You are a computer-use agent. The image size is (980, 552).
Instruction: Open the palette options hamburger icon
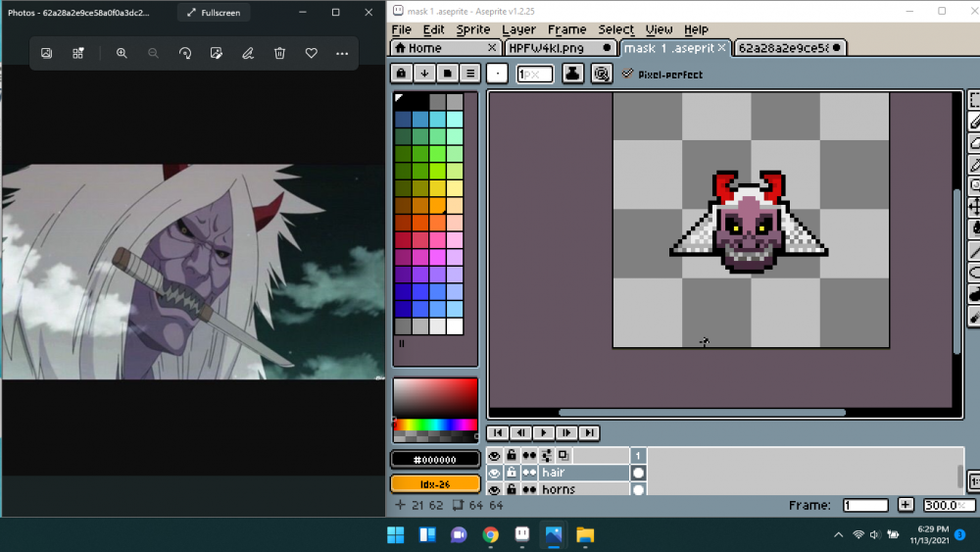(x=470, y=74)
